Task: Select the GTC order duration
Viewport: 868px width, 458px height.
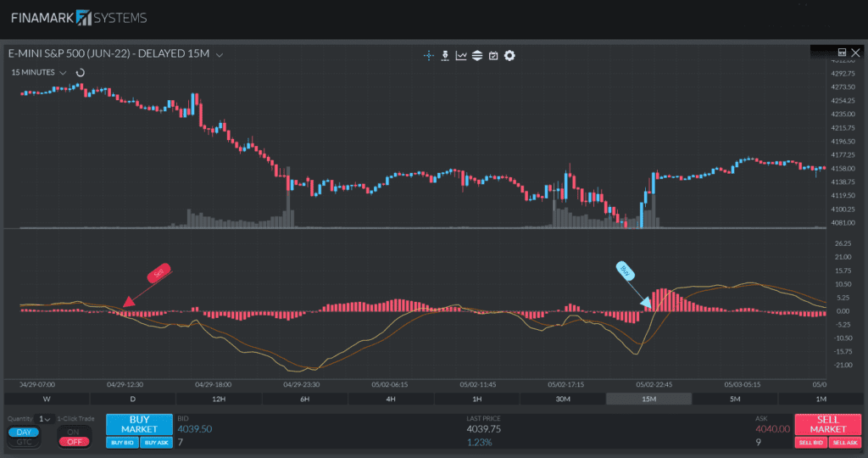Action: click(x=24, y=442)
